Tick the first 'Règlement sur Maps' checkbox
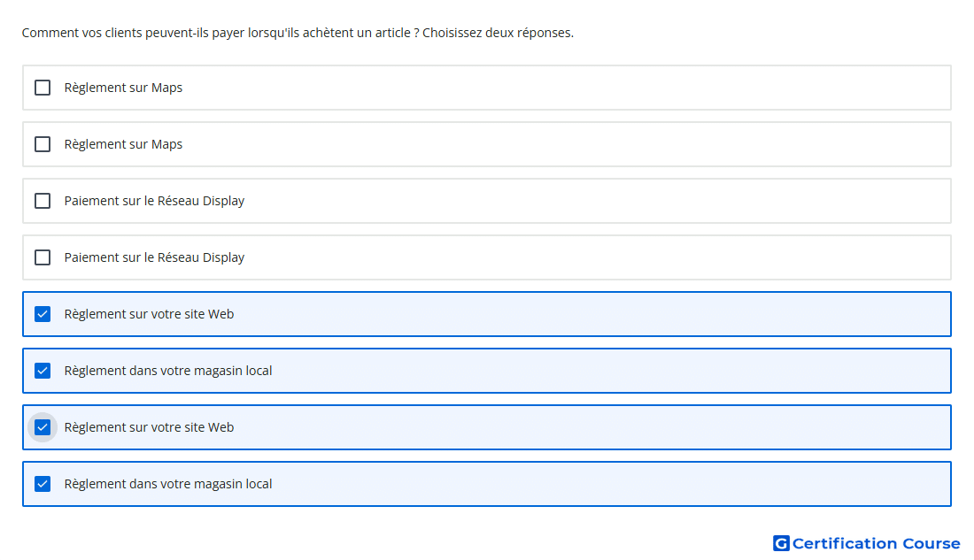This screenshot has height=560, width=974. click(43, 88)
